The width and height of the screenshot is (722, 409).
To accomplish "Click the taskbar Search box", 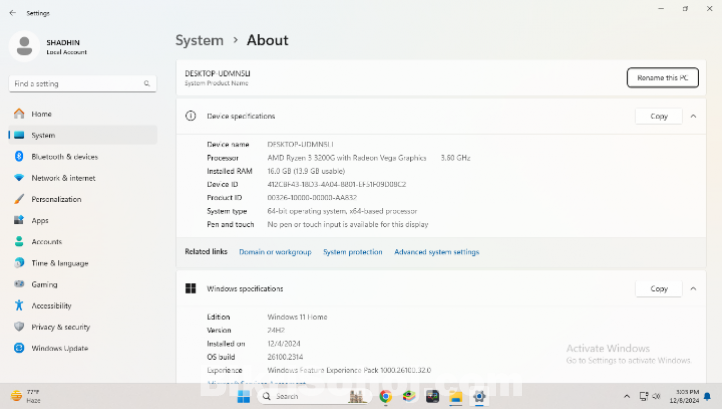I will pos(313,396).
